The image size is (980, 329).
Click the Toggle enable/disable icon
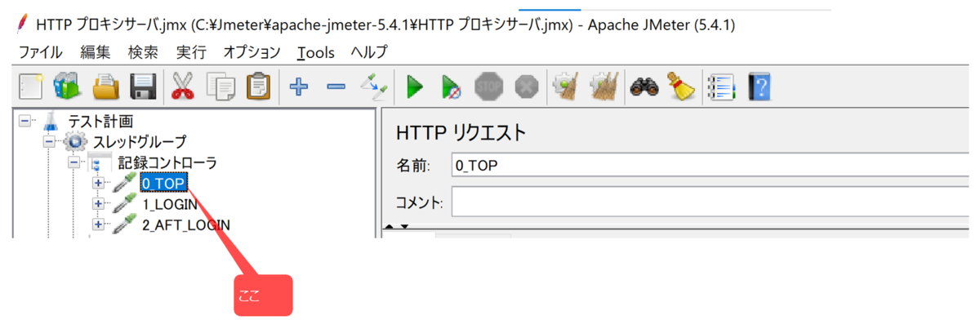373,86
